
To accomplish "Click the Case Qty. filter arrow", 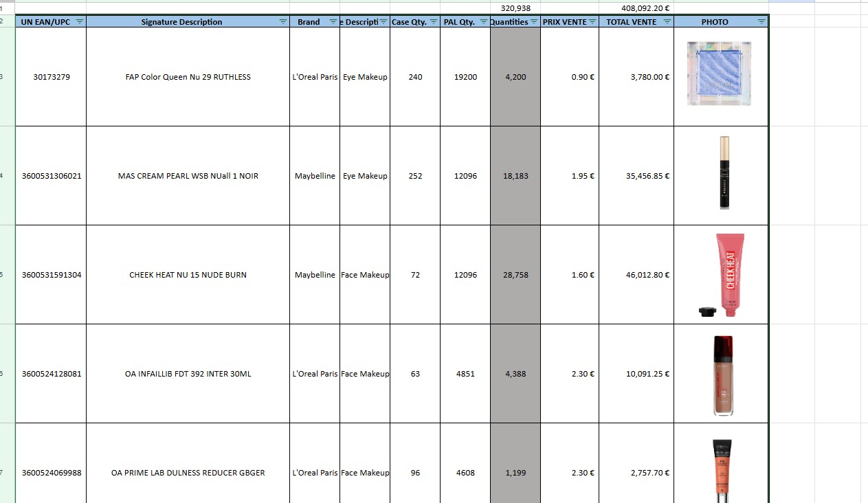I will pos(434,22).
